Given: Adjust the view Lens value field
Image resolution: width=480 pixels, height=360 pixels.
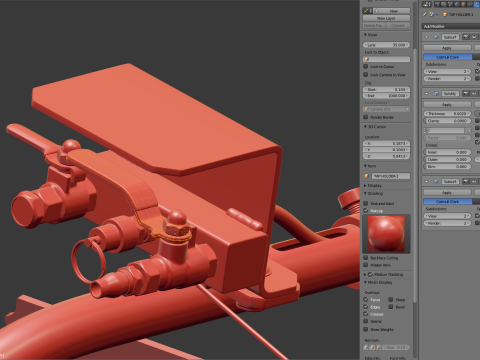Looking at the screenshot, I should (x=386, y=45).
